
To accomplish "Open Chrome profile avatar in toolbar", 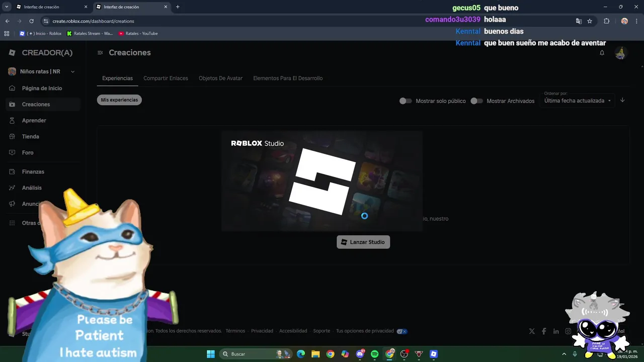I will coord(624,21).
